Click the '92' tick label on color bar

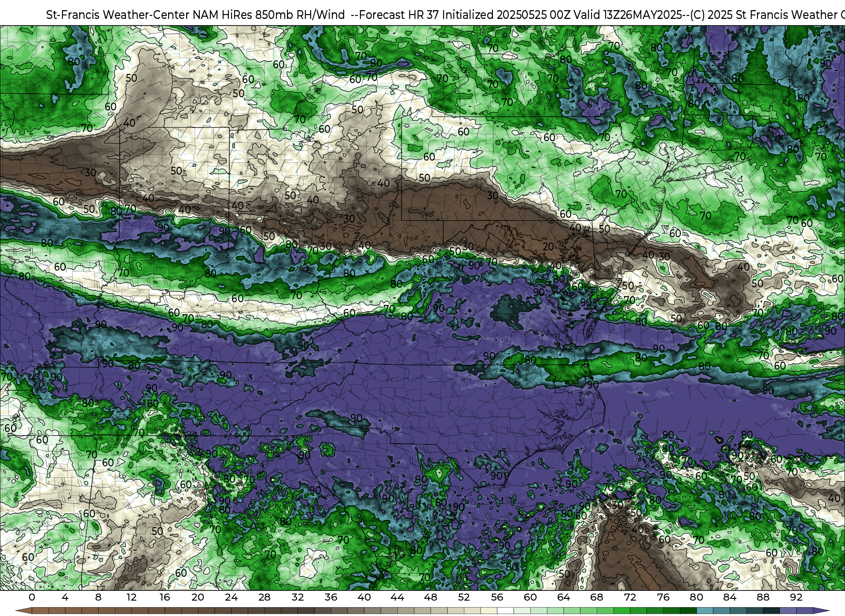[796, 598]
